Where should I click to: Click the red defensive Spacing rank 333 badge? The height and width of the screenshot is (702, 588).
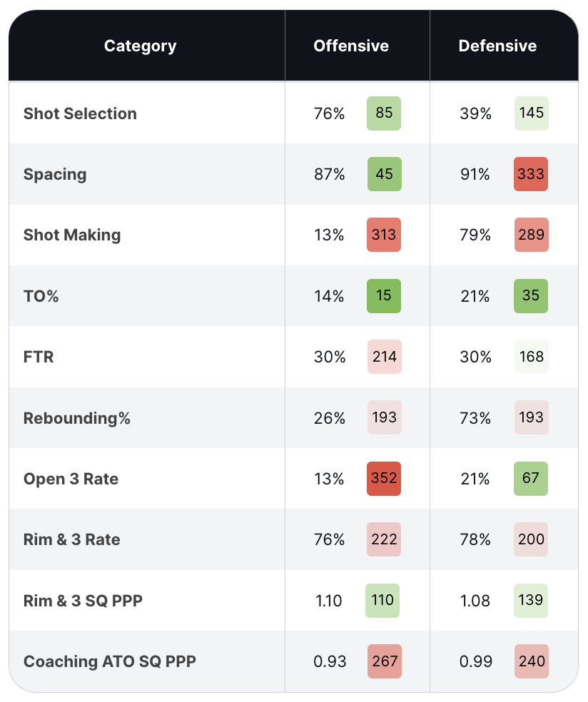coord(531,174)
